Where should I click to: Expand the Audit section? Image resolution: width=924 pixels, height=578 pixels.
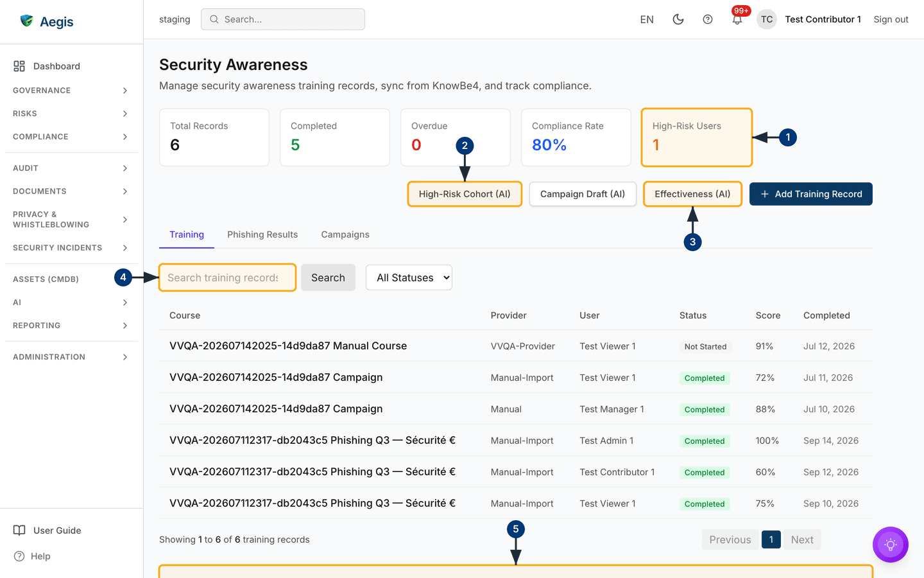71,168
